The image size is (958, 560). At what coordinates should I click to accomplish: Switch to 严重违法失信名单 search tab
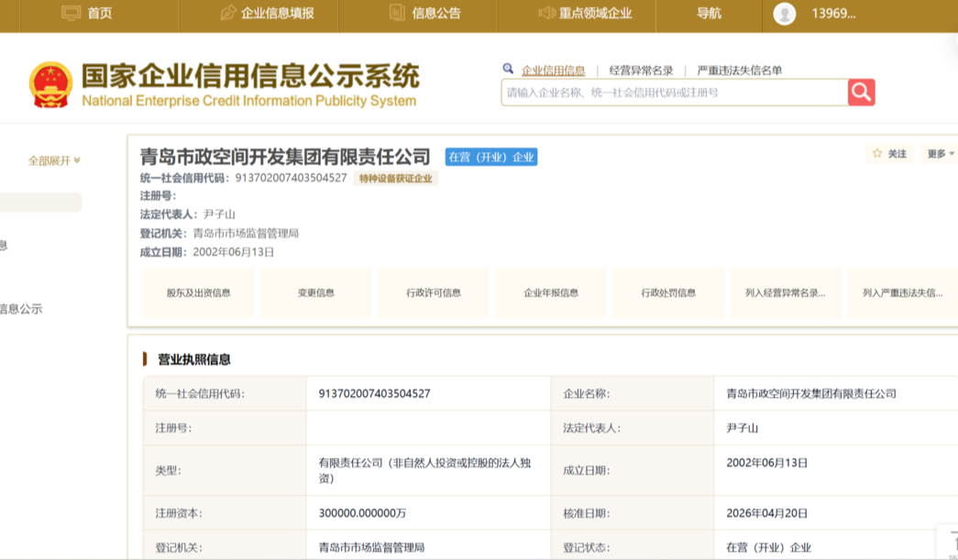coord(739,71)
